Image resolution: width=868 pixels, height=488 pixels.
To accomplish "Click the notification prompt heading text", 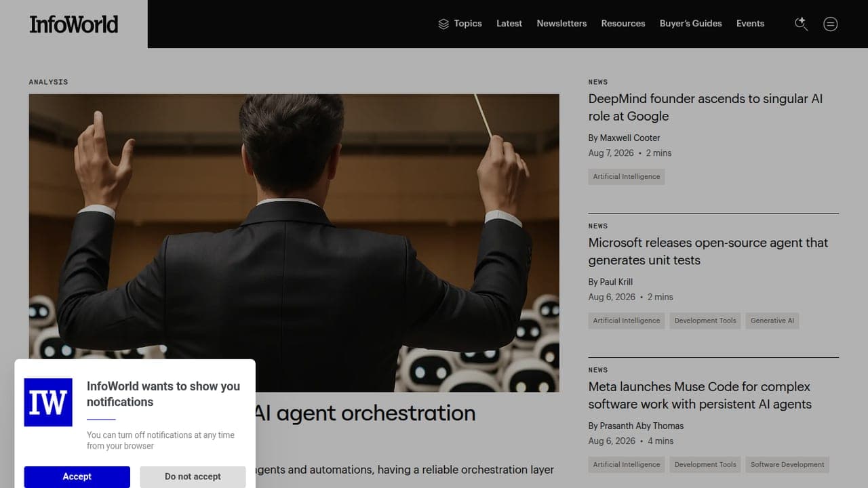I will point(163,394).
